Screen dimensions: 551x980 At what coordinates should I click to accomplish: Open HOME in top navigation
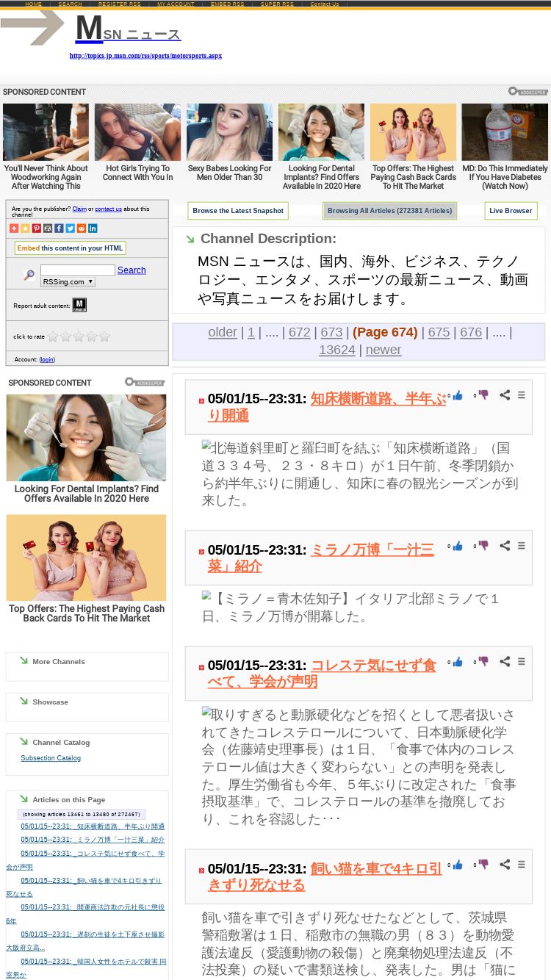(34, 4)
